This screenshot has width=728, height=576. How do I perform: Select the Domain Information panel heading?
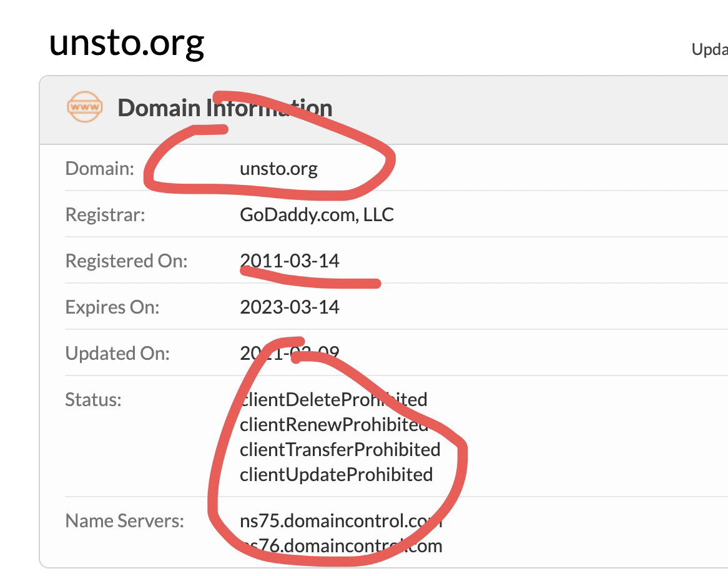point(225,108)
